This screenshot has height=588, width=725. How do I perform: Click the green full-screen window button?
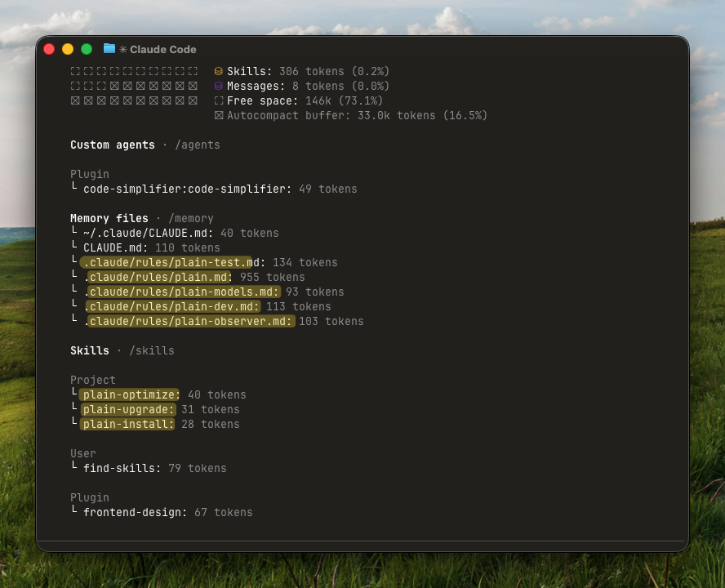pos(87,49)
